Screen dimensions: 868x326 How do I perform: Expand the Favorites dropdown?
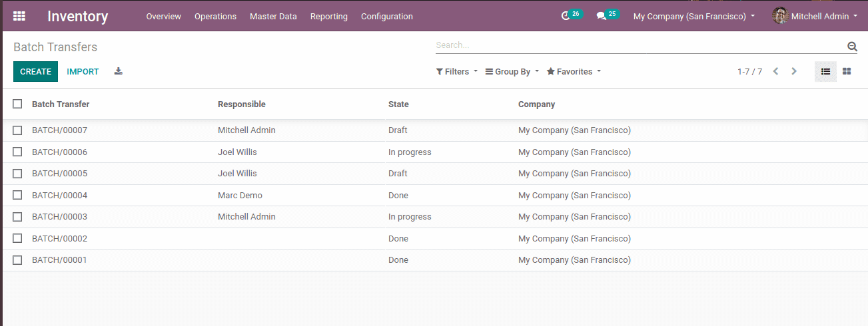(x=574, y=71)
